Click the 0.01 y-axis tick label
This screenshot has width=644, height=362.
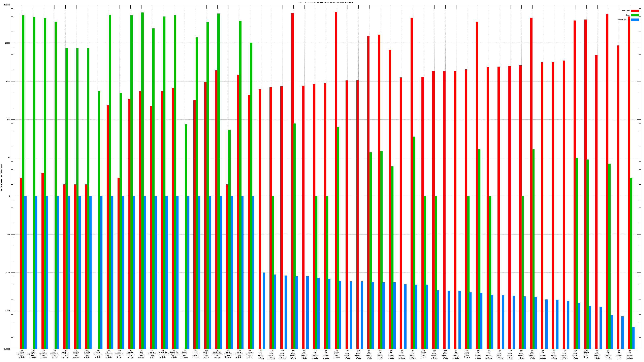(8, 273)
